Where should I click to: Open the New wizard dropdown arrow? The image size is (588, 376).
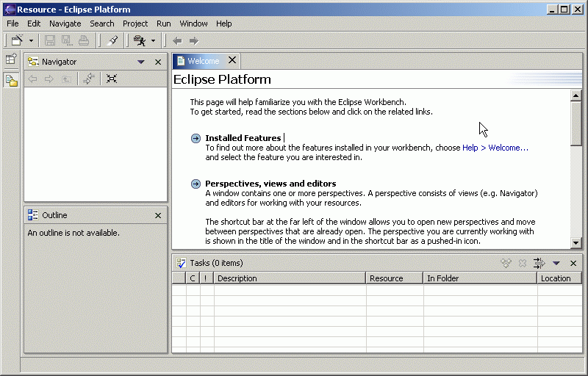click(31, 41)
